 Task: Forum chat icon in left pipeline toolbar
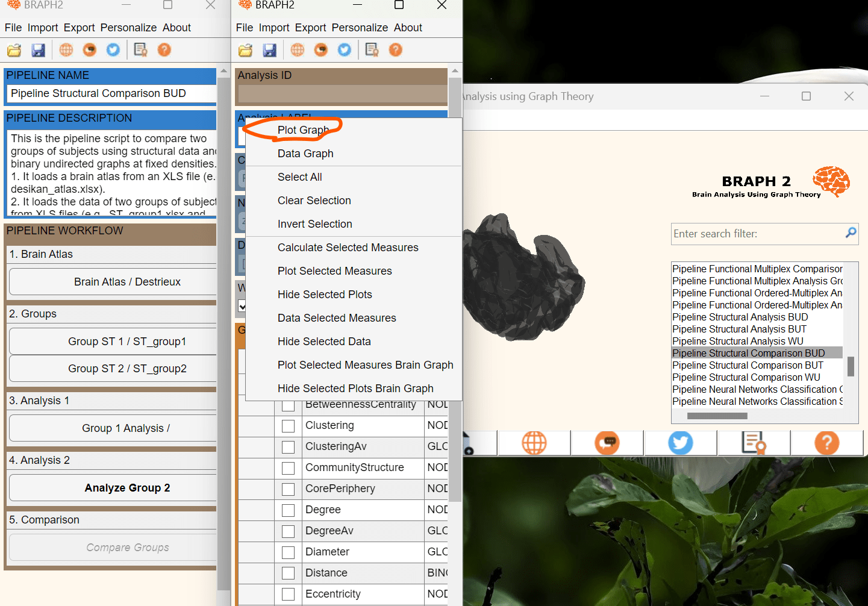pos(90,50)
